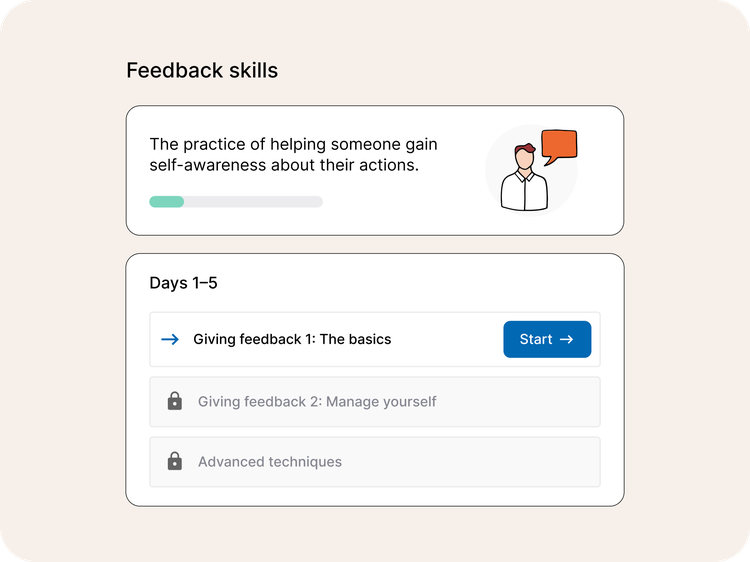
Task: Click the orange speech bubble icon
Action: (x=560, y=145)
